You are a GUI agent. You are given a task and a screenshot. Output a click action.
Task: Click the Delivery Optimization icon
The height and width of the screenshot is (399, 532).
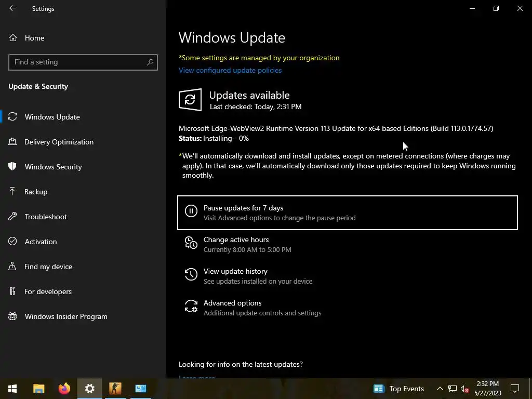(12, 141)
